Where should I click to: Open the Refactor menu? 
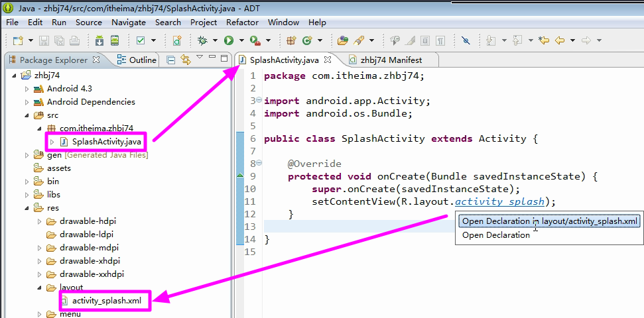coord(242,22)
